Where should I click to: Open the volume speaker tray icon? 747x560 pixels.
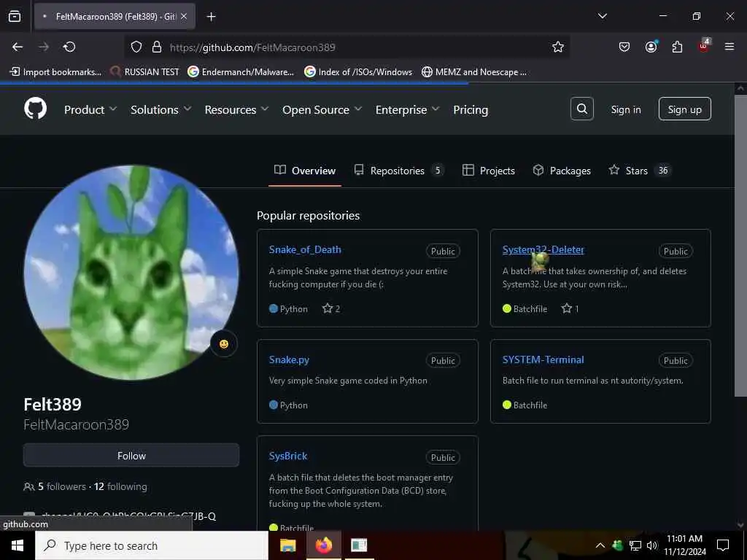pyautogui.click(x=651, y=545)
